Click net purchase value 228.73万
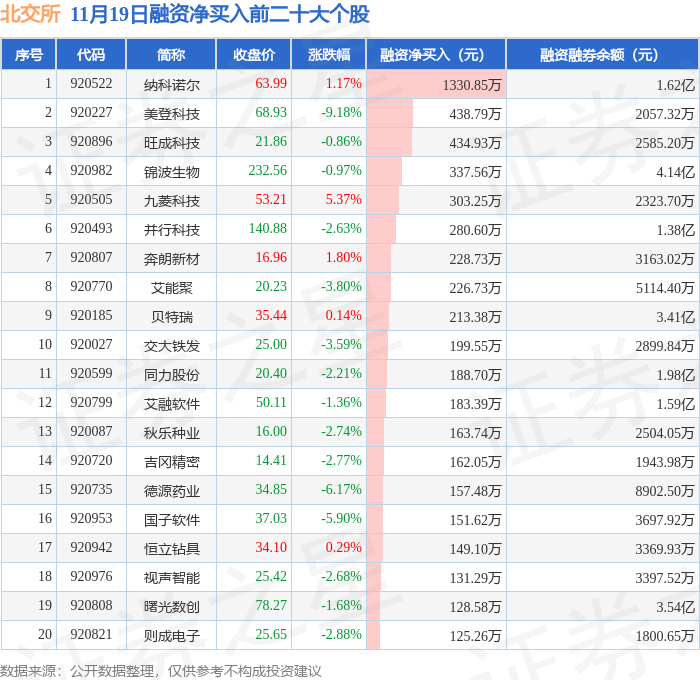The height and width of the screenshot is (680, 700). [475, 259]
